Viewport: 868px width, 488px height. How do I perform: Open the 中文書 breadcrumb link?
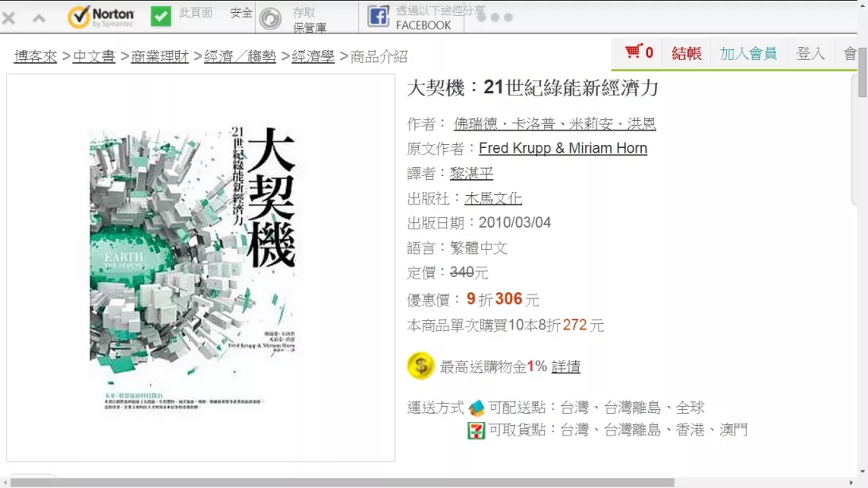[94, 57]
